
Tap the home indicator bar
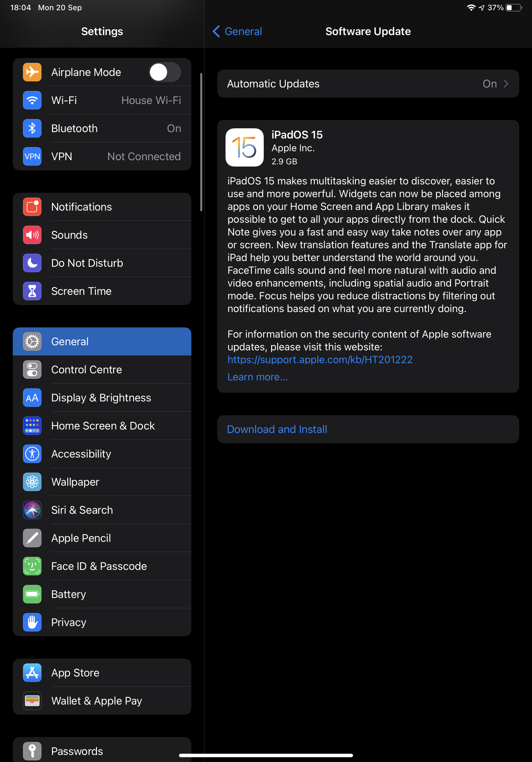(266, 755)
